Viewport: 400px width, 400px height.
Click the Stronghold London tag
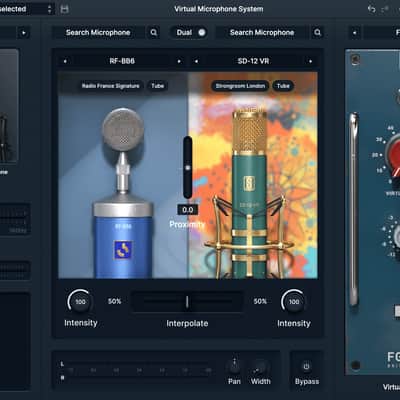(x=240, y=86)
